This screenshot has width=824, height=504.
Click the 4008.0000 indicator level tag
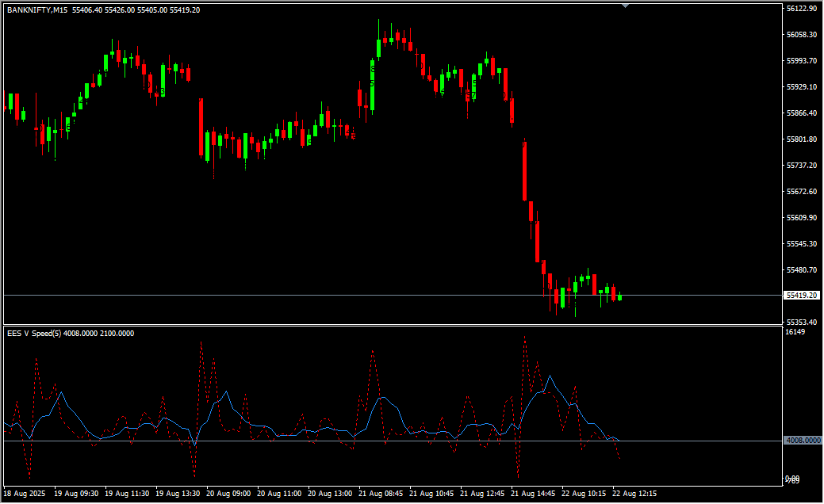[802, 441]
